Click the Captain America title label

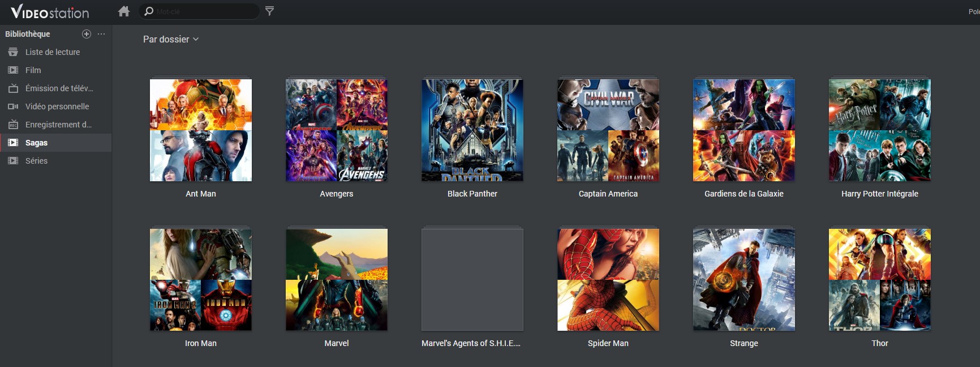[608, 194]
